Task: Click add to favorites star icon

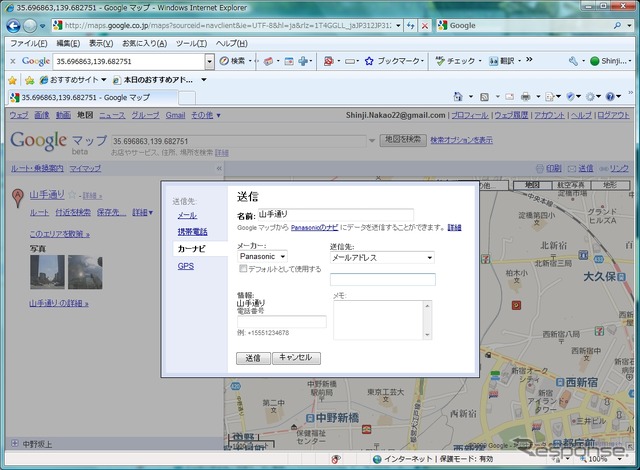Action: pyautogui.click(x=29, y=80)
